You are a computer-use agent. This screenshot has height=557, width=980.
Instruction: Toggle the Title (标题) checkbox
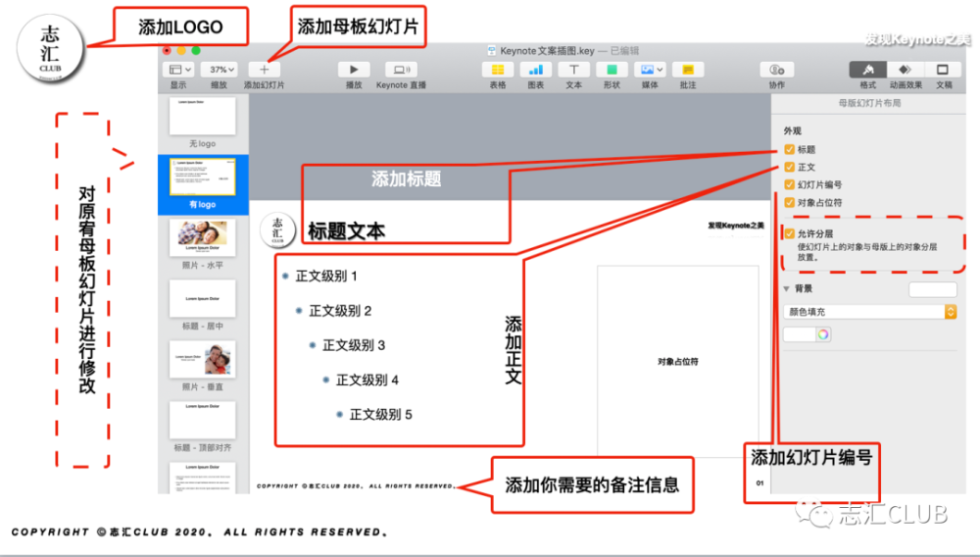pyautogui.click(x=789, y=149)
